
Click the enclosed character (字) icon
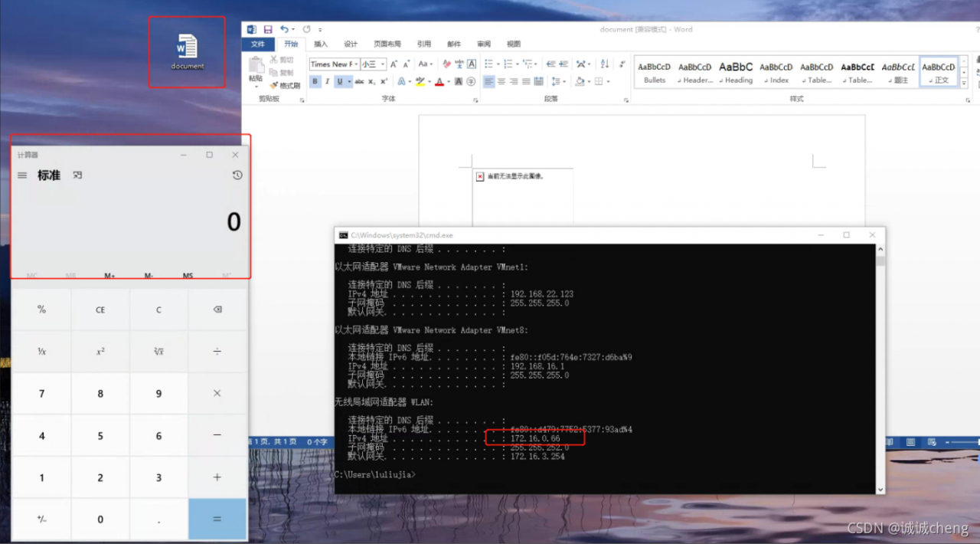tap(471, 81)
